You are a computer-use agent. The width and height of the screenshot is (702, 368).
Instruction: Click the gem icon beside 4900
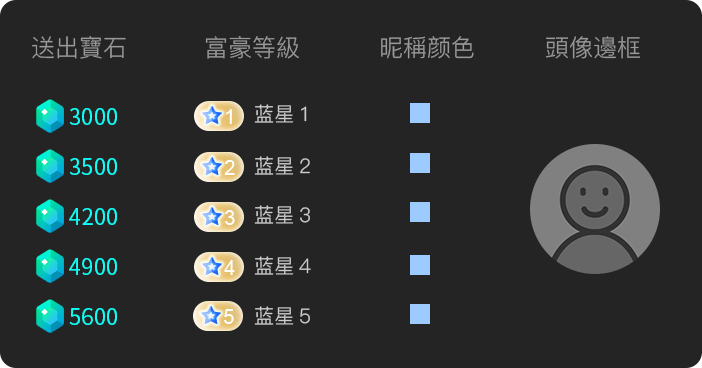coord(50,266)
